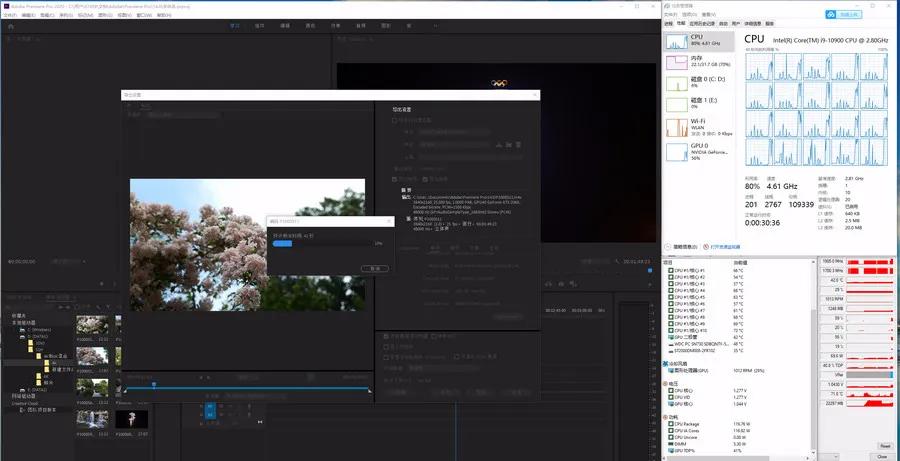This screenshot has width=900, height=461.
Task: Click the blue encoding progress bar
Action: coord(283,243)
